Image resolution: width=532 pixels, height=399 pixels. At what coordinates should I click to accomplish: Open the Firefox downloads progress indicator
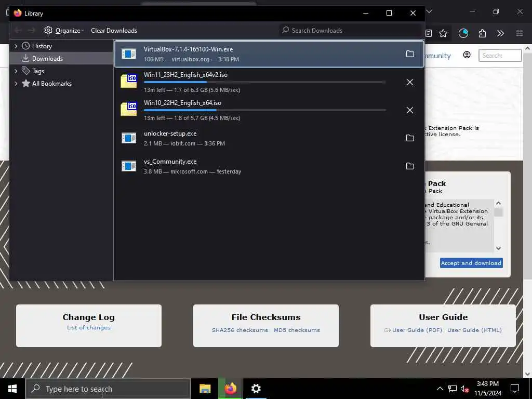tap(463, 33)
